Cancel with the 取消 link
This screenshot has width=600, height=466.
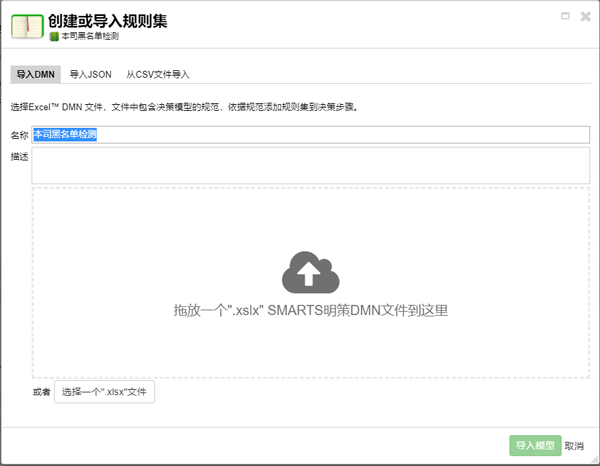(x=574, y=446)
